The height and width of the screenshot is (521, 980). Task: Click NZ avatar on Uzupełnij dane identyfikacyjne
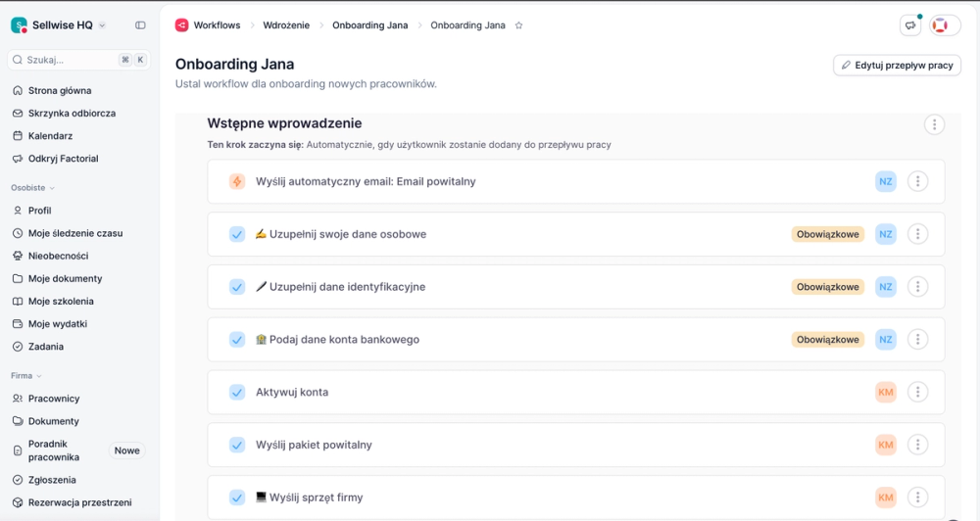886,287
